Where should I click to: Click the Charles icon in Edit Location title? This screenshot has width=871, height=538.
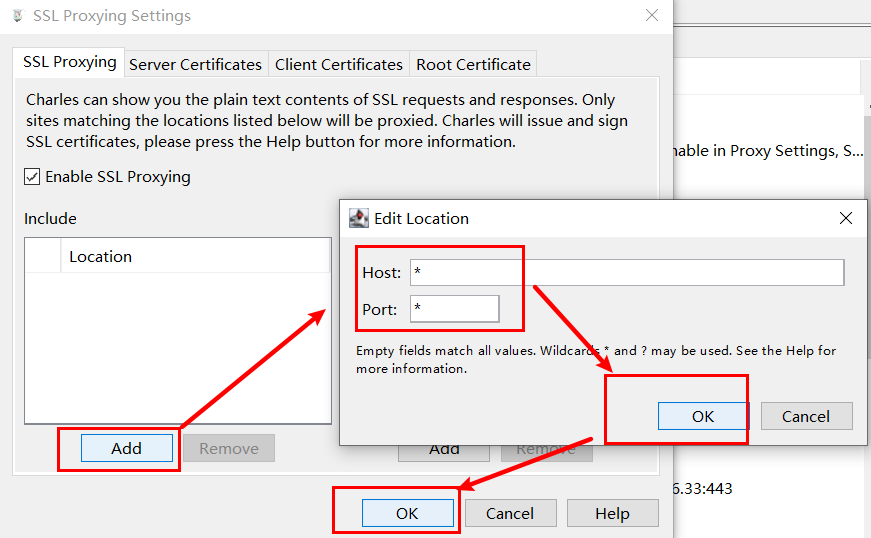(x=359, y=218)
